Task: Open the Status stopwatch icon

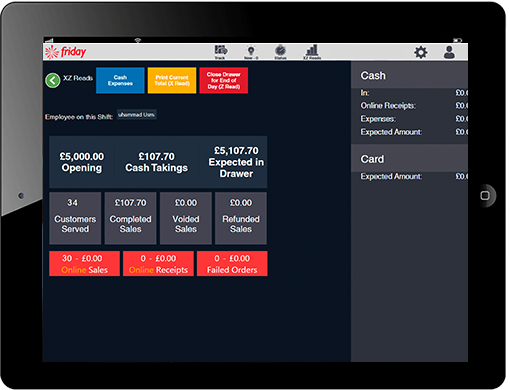Action: click(280, 52)
